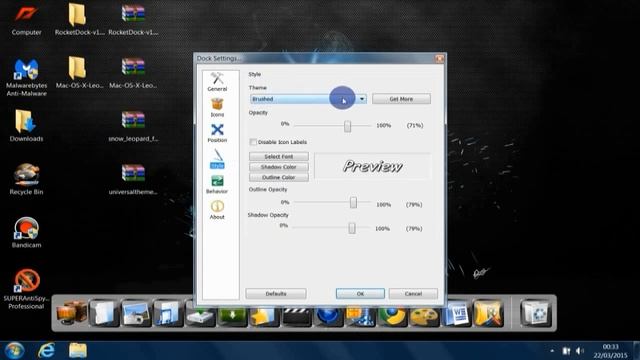The image size is (640, 360).
Task: Toggle Disable Icon Labels checkbox
Action: (253, 142)
